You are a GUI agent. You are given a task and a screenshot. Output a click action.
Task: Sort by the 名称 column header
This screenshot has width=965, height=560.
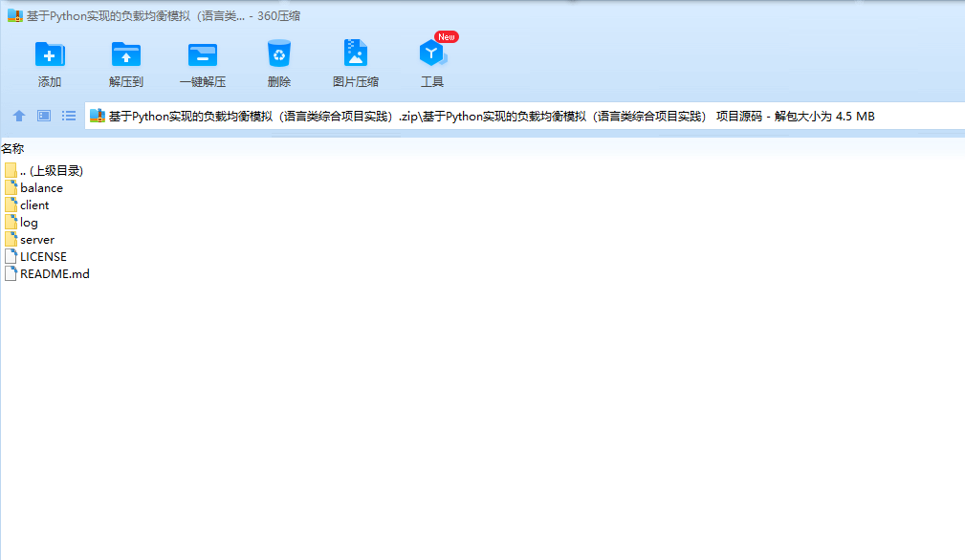[13, 148]
